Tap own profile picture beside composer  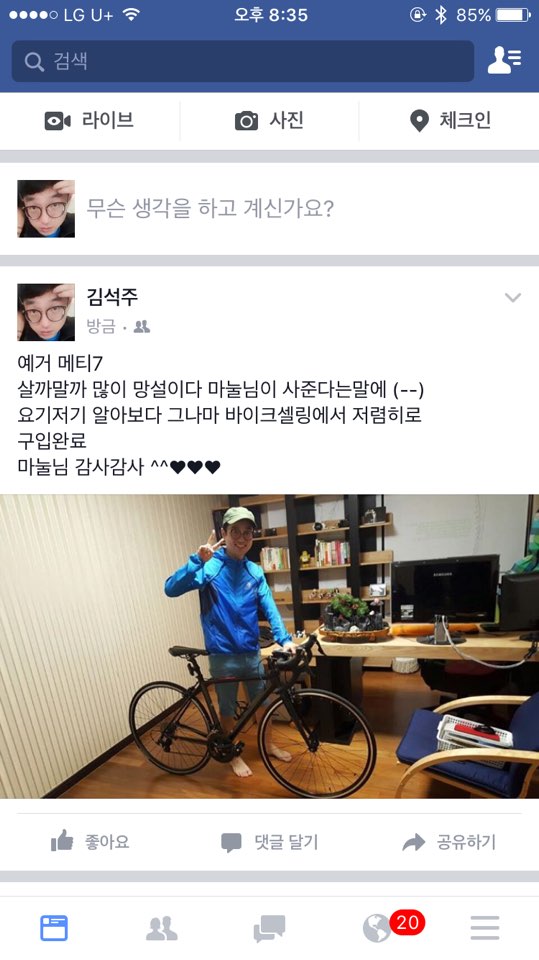[x=46, y=209]
